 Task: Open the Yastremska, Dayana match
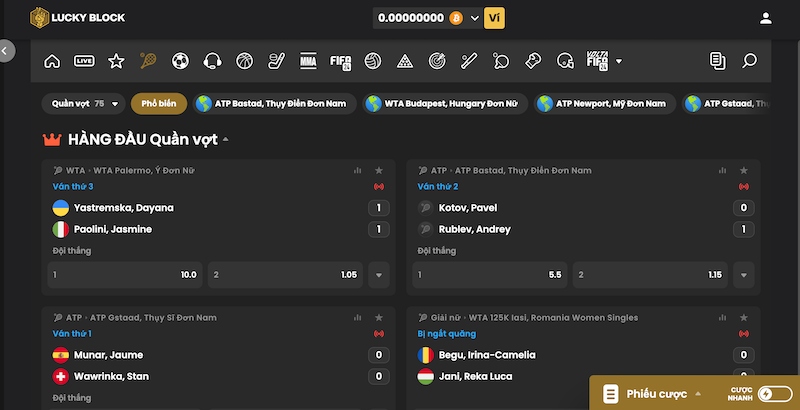123,208
